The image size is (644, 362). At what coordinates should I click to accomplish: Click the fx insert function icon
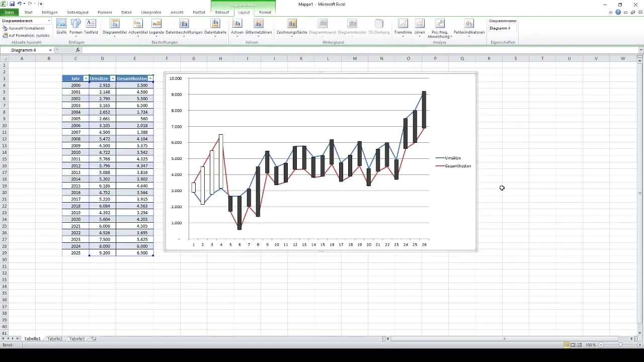(78, 50)
